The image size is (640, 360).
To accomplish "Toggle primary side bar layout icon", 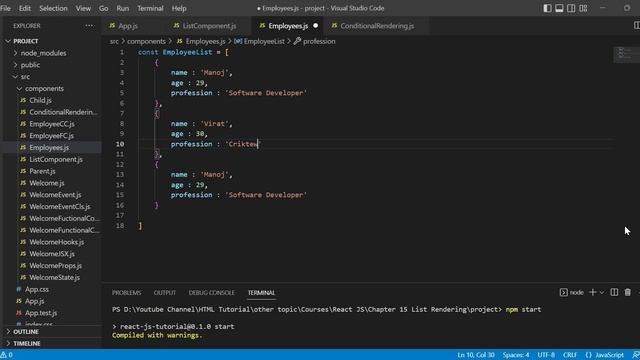I will click(547, 8).
